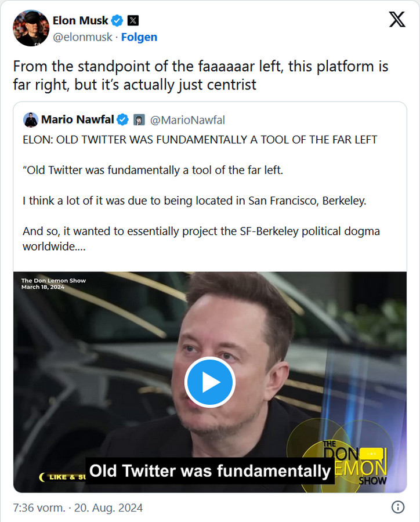Click Mario Nawfal's blue verified checkmark
The width and height of the screenshot is (420, 522).
(123, 120)
